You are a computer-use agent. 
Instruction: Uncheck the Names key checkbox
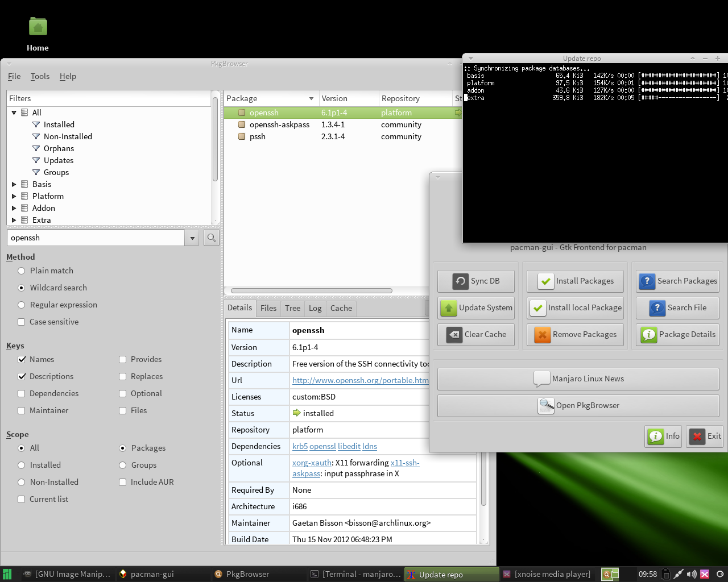22,359
